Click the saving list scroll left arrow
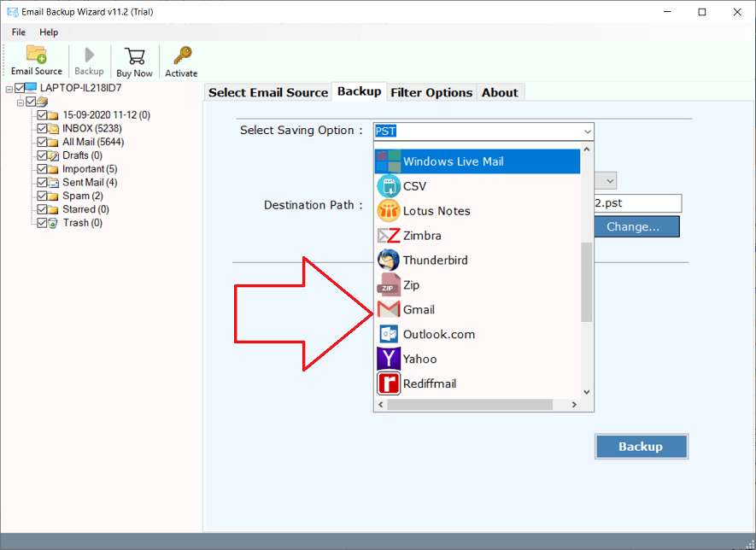This screenshot has height=550, width=756. 381,405
